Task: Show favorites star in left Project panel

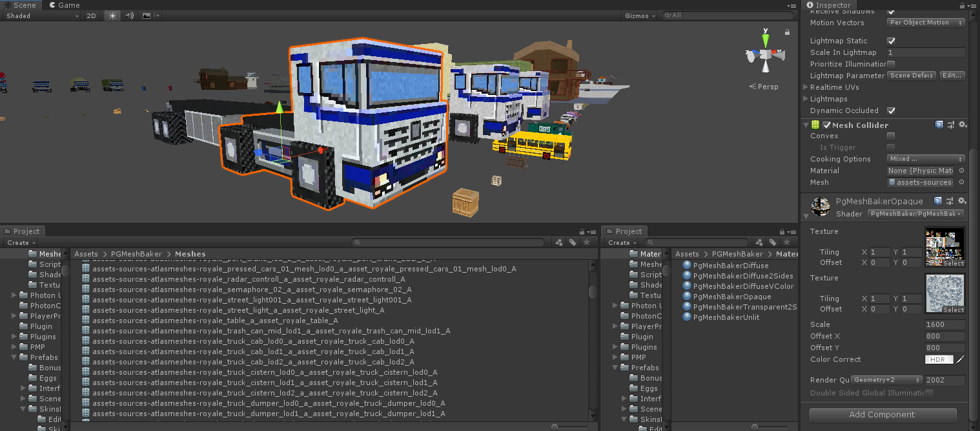Action: coord(586,242)
